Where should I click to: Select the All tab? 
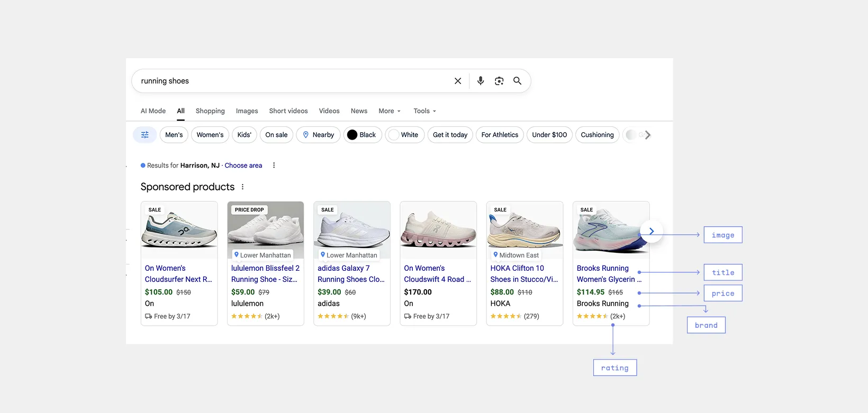point(180,111)
